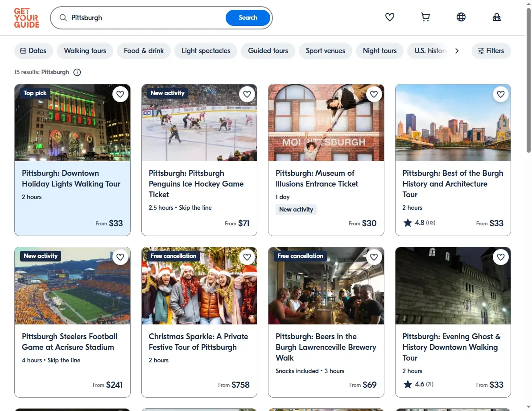Click New activity badge on hockey card
Screen dimensions: 532x411
click(x=167, y=93)
